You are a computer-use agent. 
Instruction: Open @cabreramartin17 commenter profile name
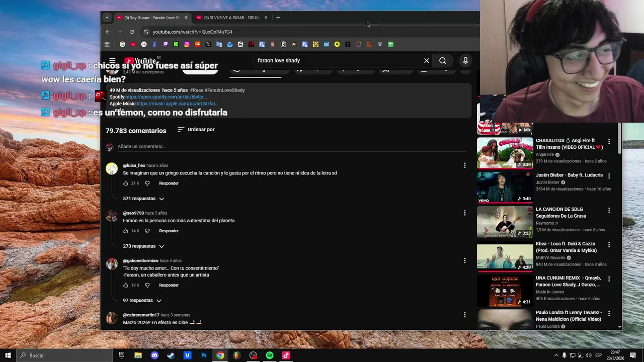pos(141,315)
